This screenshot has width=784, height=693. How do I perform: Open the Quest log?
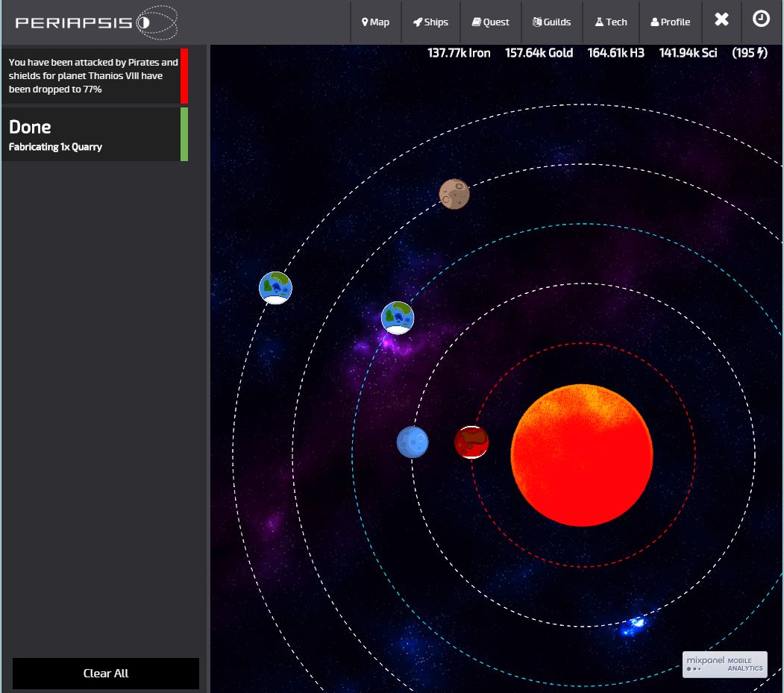(x=491, y=22)
